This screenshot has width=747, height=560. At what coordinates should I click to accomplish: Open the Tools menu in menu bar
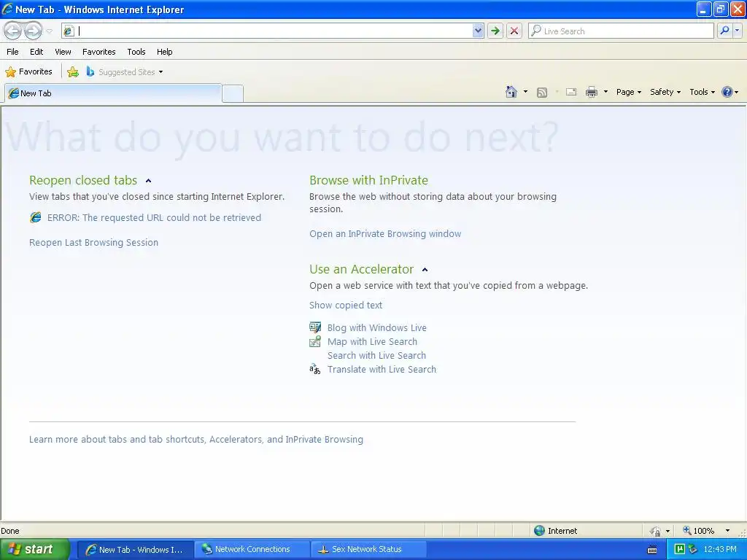pos(136,52)
